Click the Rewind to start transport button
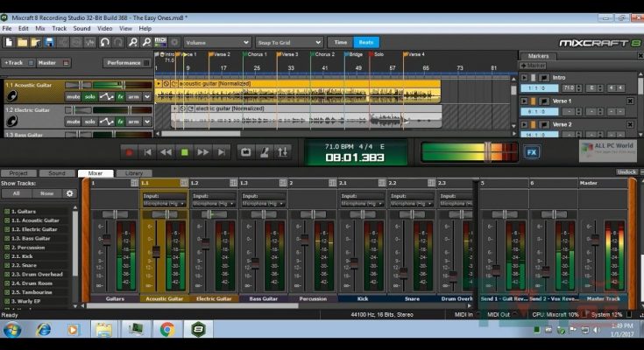The image size is (644, 350). point(148,151)
